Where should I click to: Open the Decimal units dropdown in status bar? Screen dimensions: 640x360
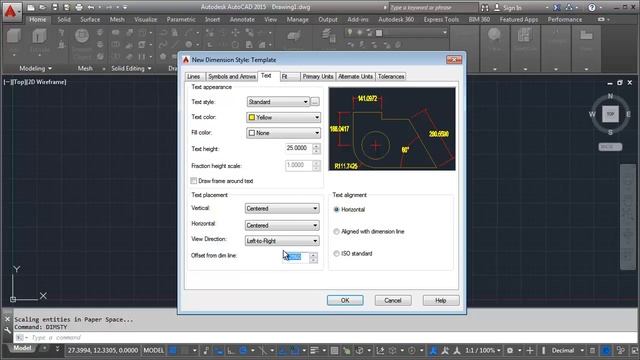click(x=567, y=350)
